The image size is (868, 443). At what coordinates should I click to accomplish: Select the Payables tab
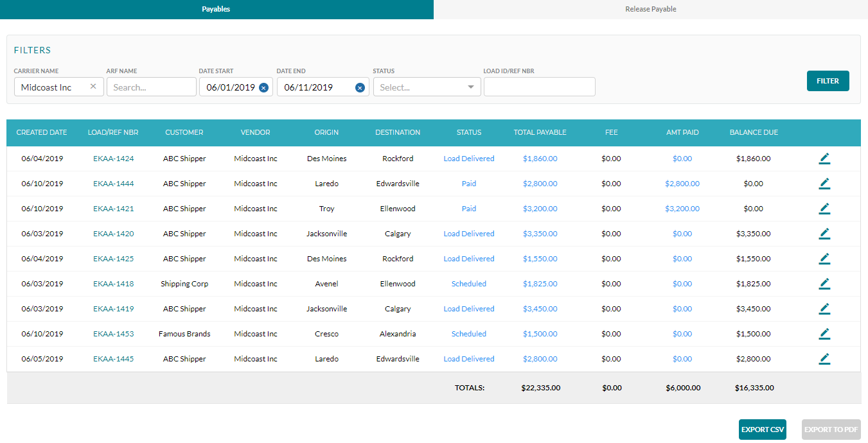tap(216, 9)
